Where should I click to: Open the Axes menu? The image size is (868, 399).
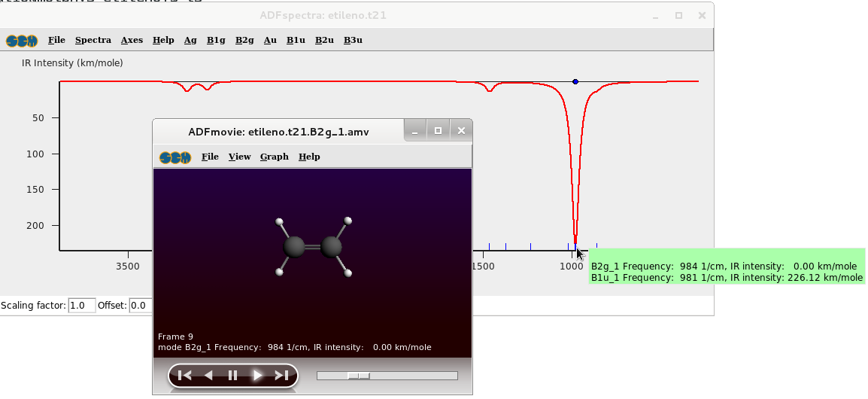pos(132,41)
